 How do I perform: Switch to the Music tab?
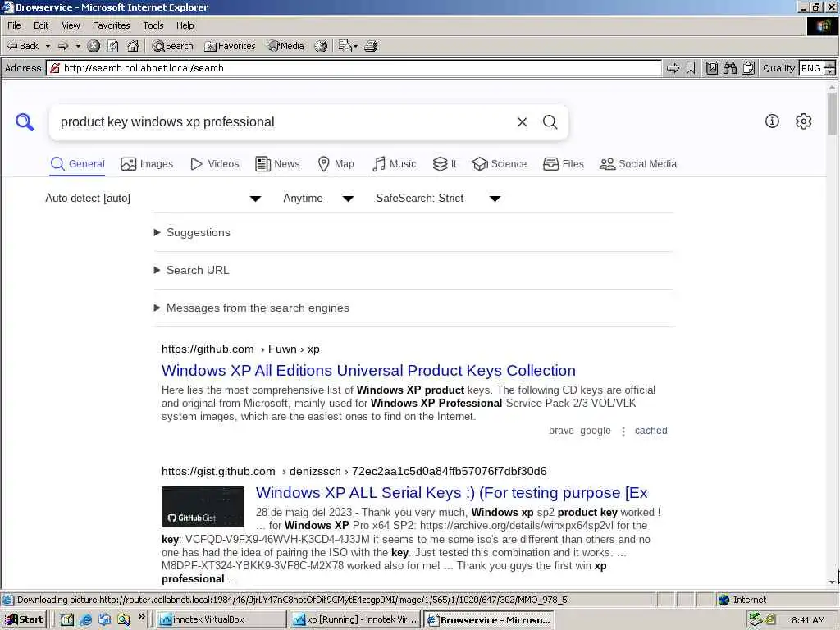394,164
